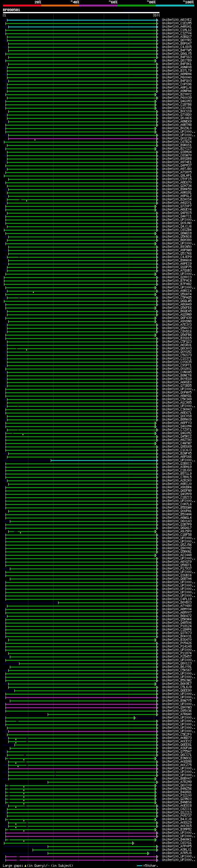Click the UniRef100_Q6YYR2 hit name
The width and height of the screenshot is (197, 868).
(177, 40)
